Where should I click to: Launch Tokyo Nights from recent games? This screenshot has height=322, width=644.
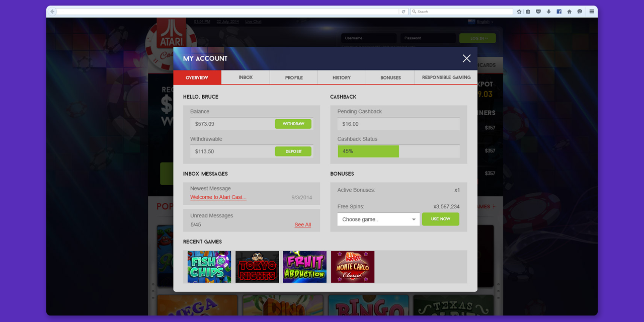[257, 267]
